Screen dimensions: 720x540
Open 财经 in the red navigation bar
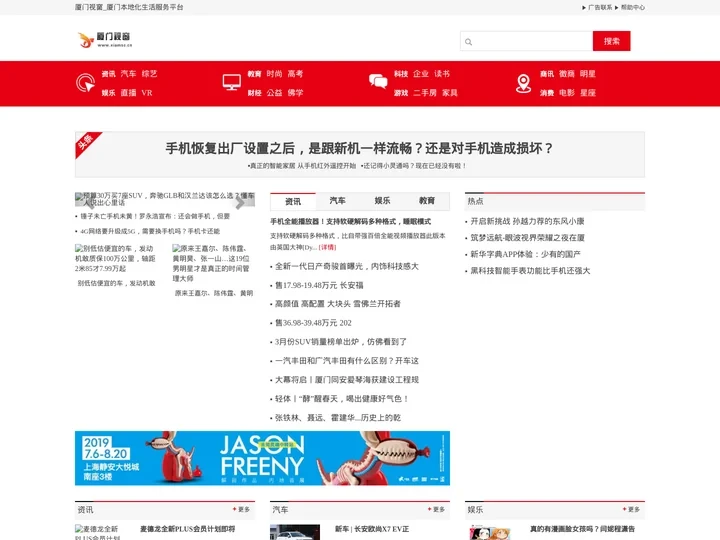pos(254,93)
